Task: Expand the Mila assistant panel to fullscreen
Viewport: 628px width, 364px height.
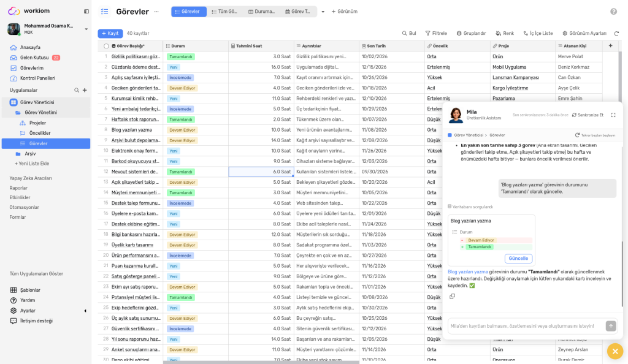Action: tap(613, 115)
